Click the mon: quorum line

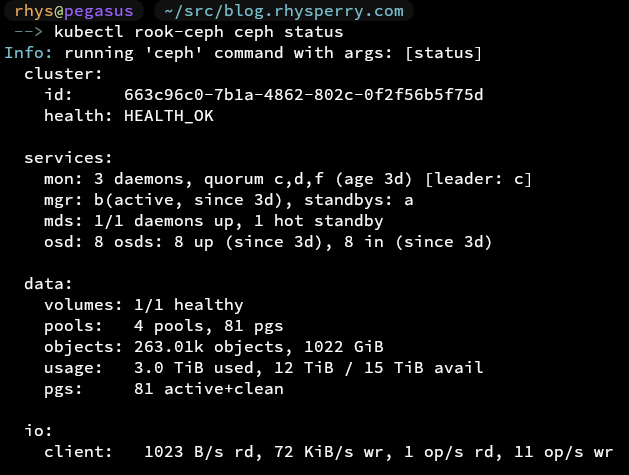[288, 179]
